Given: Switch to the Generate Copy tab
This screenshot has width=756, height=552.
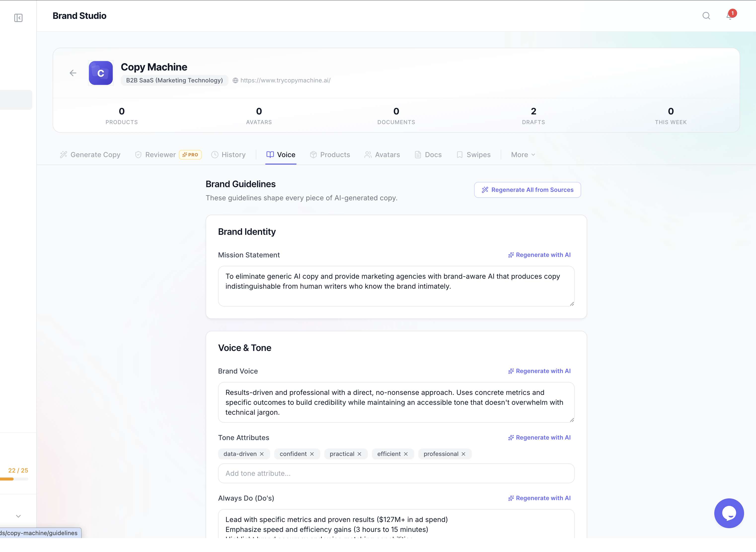Looking at the screenshot, I should tap(90, 155).
